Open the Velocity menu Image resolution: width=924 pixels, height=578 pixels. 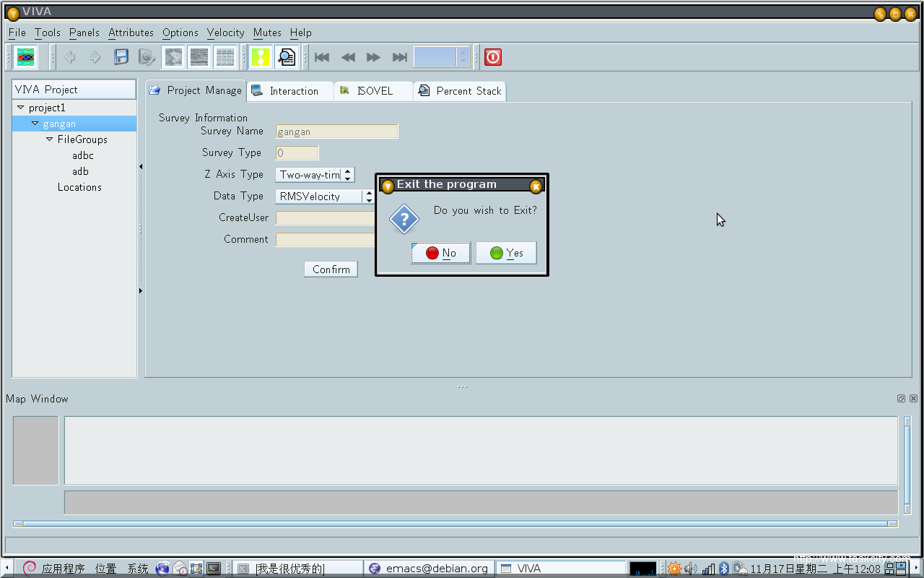225,33
